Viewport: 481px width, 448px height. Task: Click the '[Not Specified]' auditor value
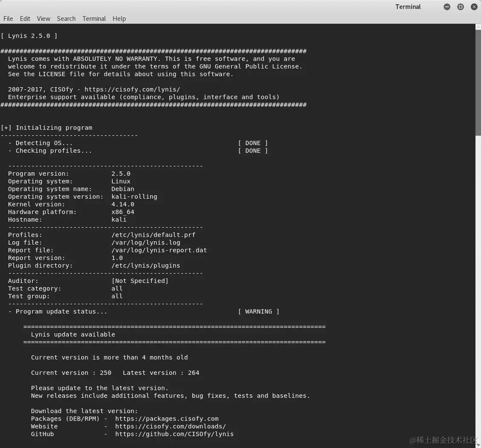(140, 281)
